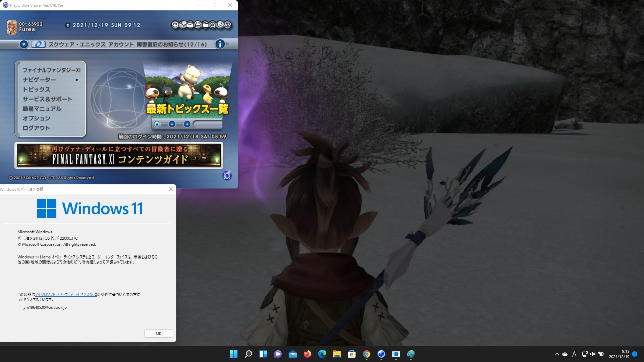Click the spinning globe connection icon
This screenshot has width=644, height=362.
(227, 176)
